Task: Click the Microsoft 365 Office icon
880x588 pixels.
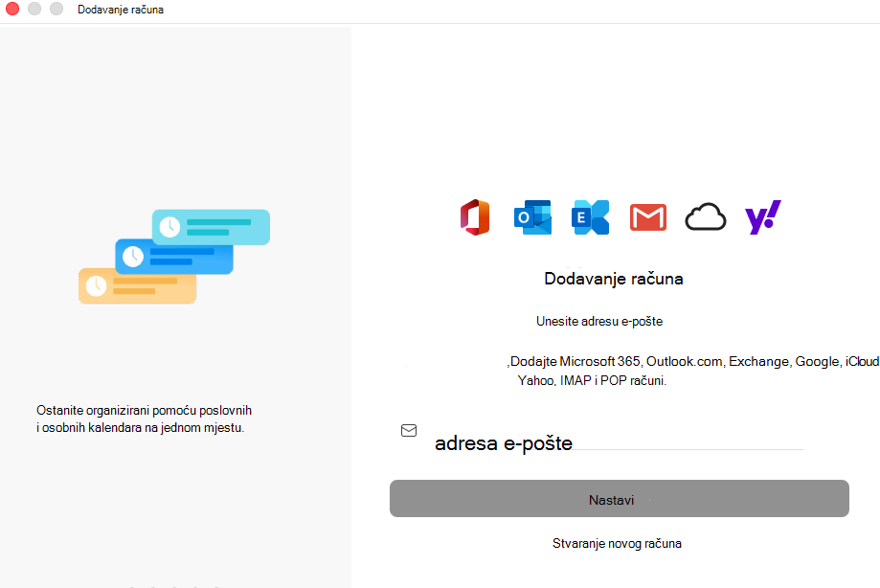Action: click(475, 217)
